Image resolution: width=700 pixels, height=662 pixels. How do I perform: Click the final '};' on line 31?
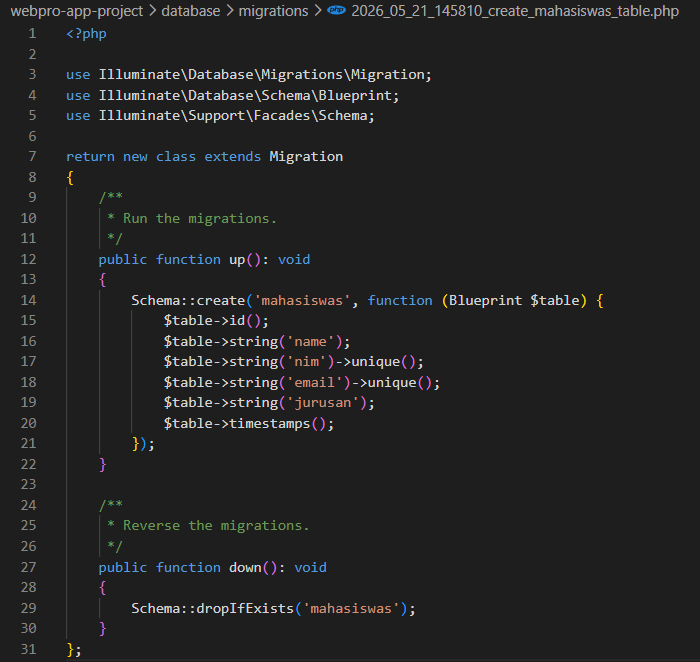[x=74, y=649]
